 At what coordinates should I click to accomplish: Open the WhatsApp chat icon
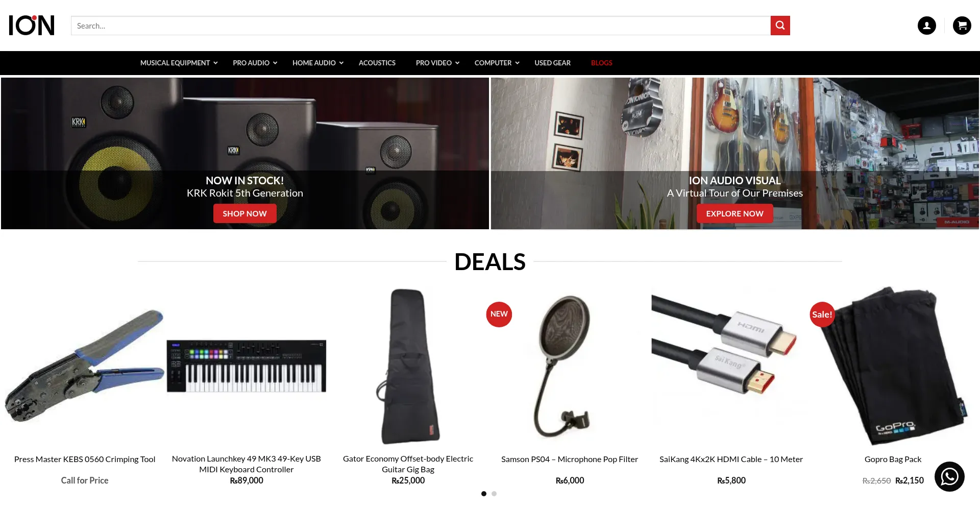point(949,476)
